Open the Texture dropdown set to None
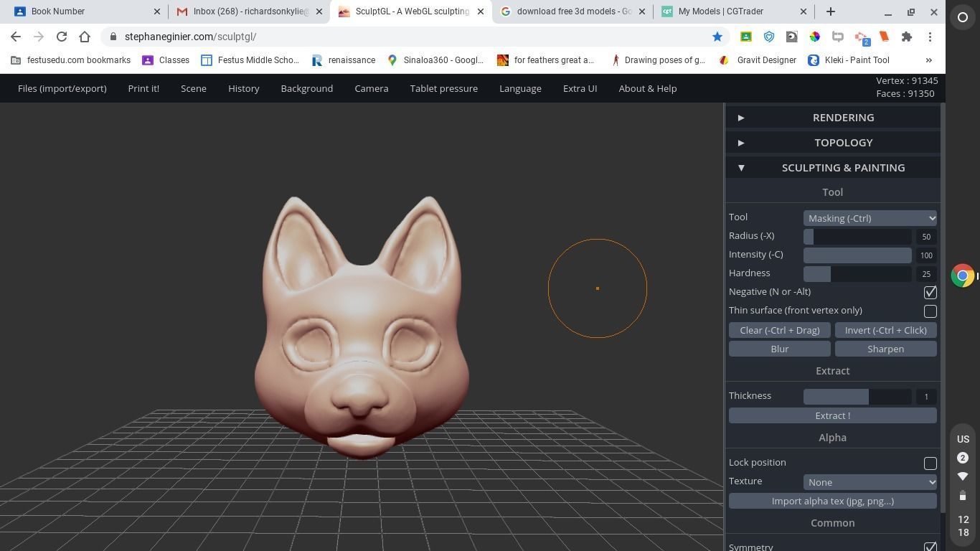980x551 pixels. (870, 482)
